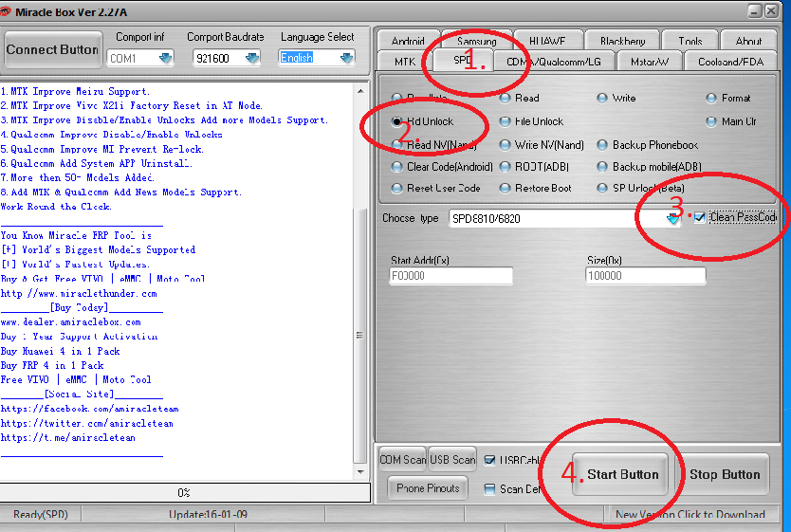791x532 pixels.
Task: Click the log panel scroll down arrow
Action: tap(360, 472)
